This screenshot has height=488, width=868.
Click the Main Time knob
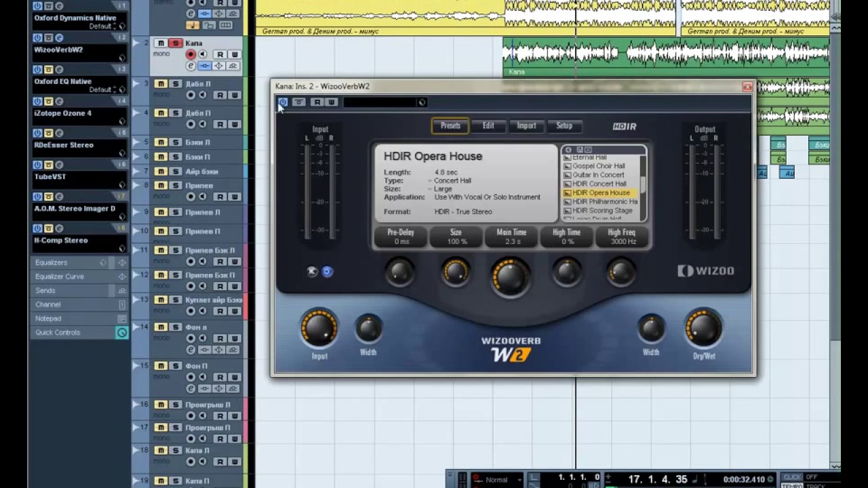[x=511, y=276]
